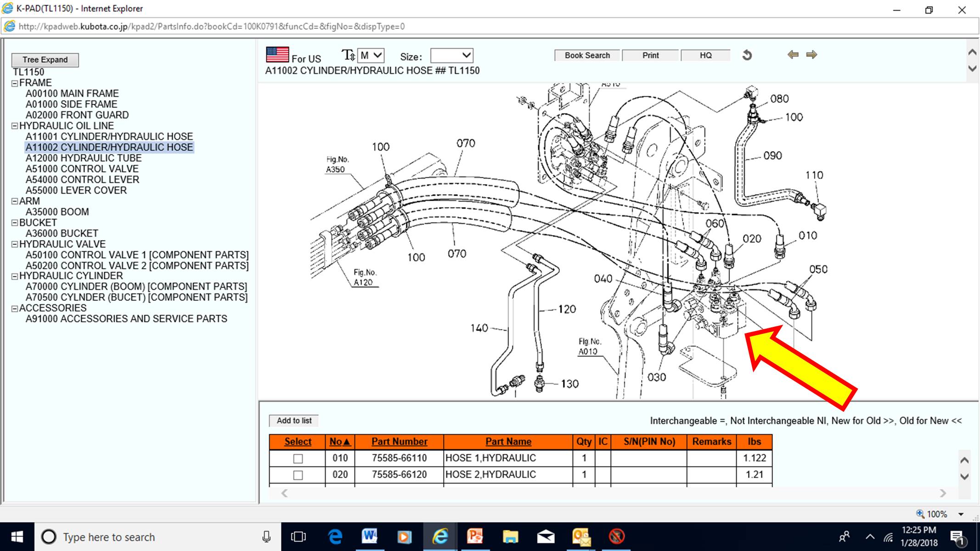Check the select box for part 020
Viewport: 980px width, 551px height.
[298, 475]
